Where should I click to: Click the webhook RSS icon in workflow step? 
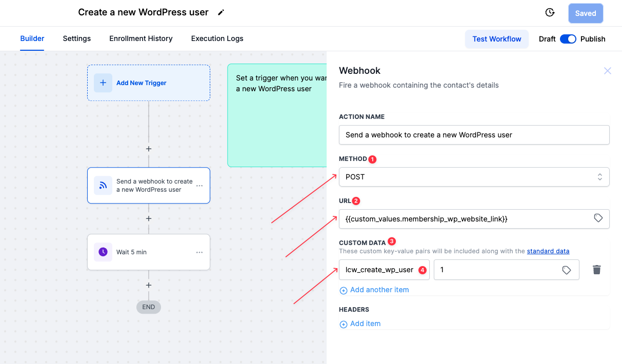pyautogui.click(x=103, y=186)
